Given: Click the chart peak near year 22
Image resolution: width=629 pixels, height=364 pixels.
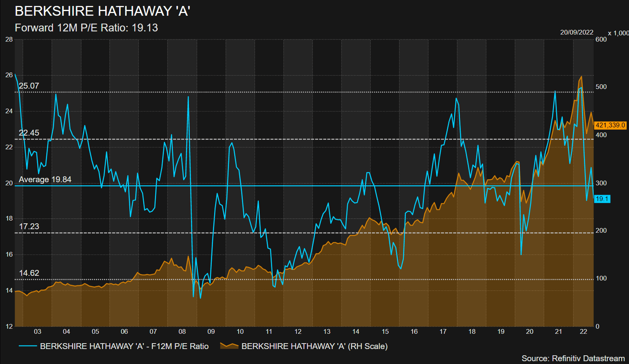Looking at the screenshot, I should [581, 77].
